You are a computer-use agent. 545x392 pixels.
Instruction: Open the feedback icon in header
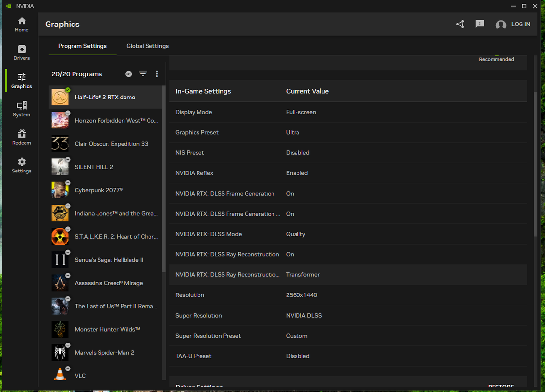tap(480, 24)
